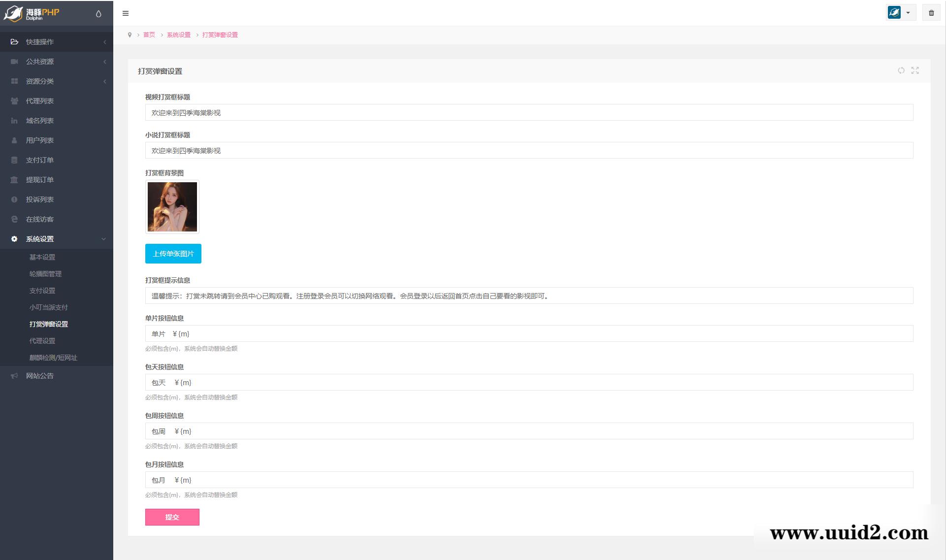Viewport: 946px width, 560px height.
Task: Click the 首页 breadcrumb link
Action: pyautogui.click(x=149, y=35)
